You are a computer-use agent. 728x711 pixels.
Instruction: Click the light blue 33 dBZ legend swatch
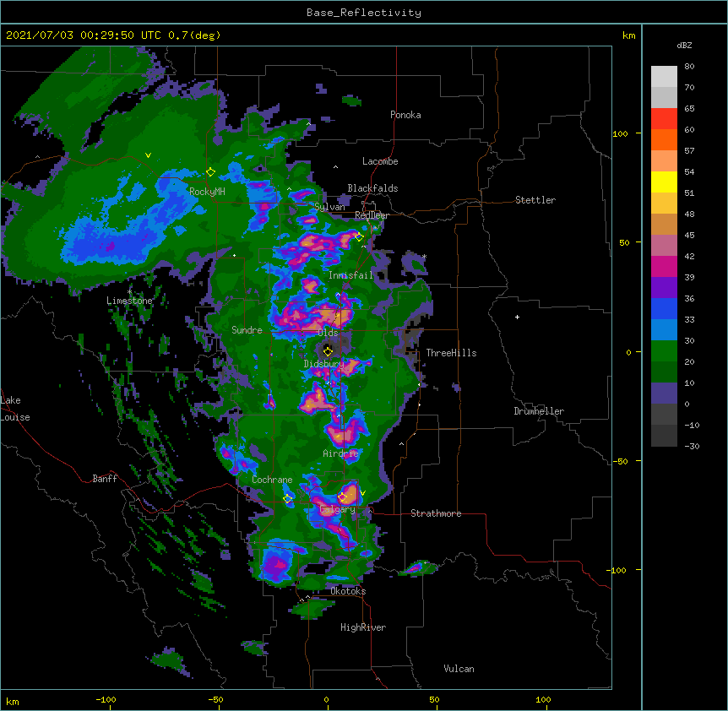[x=664, y=330]
